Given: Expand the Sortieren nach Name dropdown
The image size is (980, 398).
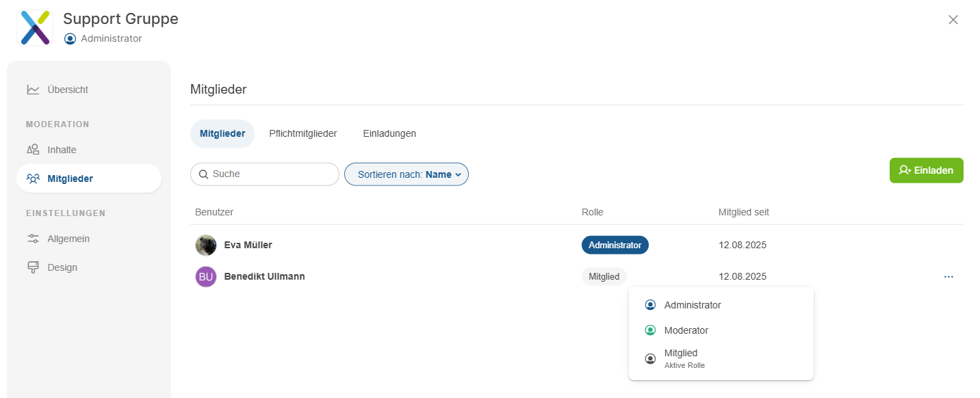Looking at the screenshot, I should coord(406,174).
